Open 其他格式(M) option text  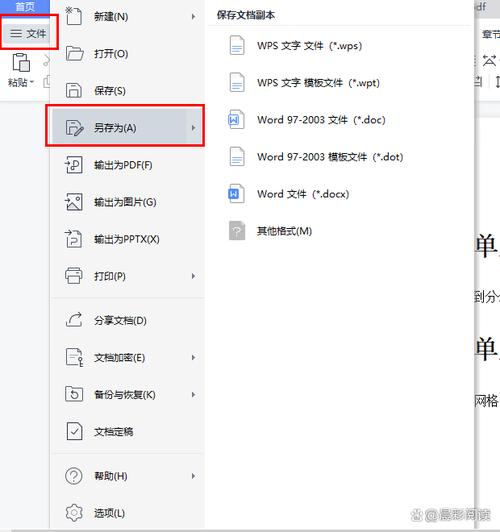click(x=285, y=231)
